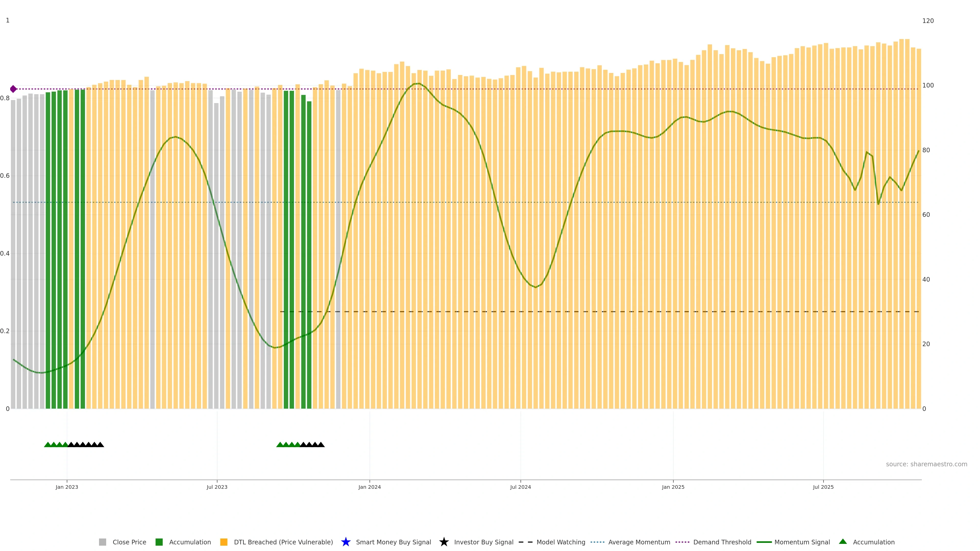Click the green Accumulation triangle legend icon
The image size is (980, 551).
pyautogui.click(x=843, y=542)
